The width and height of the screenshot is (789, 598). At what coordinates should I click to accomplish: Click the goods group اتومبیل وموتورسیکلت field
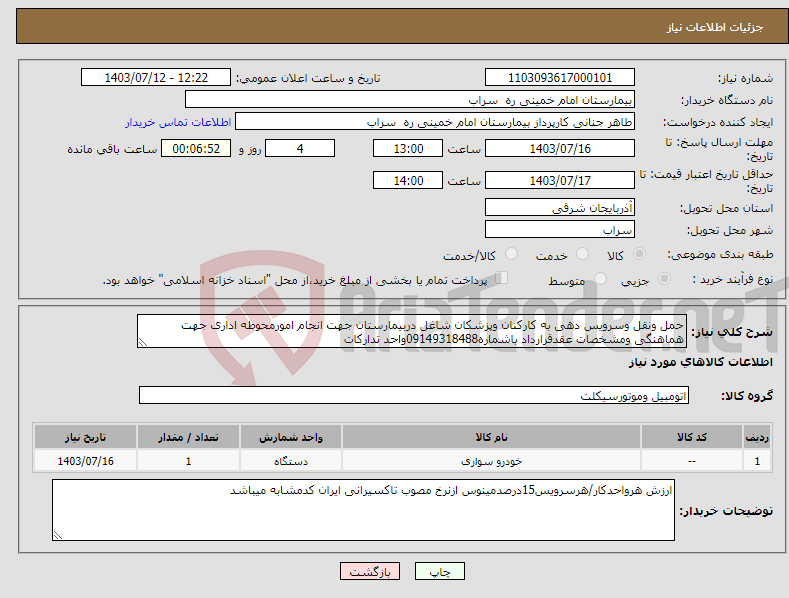pyautogui.click(x=414, y=396)
